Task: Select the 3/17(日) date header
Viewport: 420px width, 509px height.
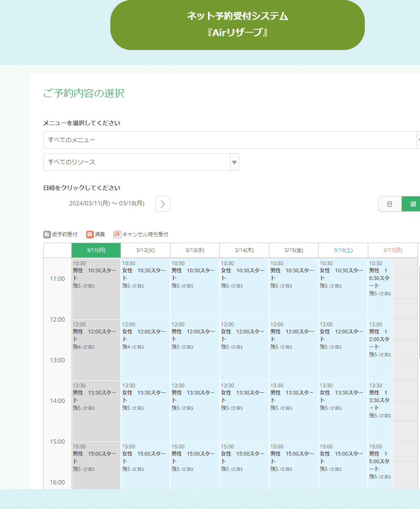Action: point(392,250)
